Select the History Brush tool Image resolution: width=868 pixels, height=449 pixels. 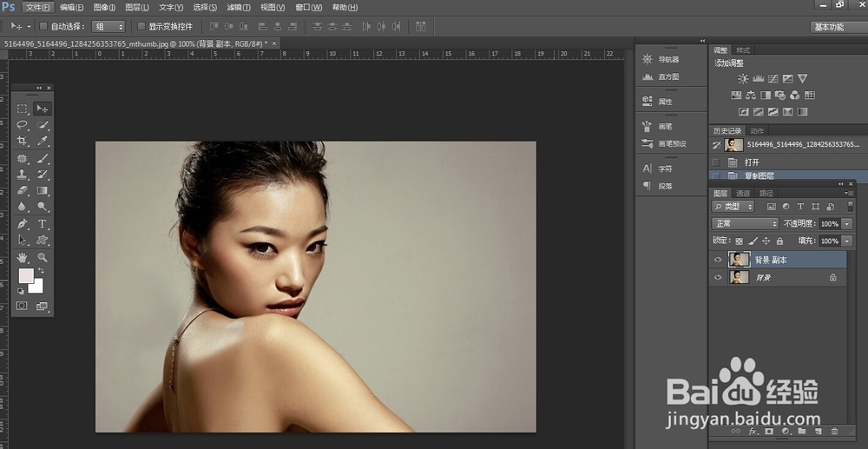point(42,175)
